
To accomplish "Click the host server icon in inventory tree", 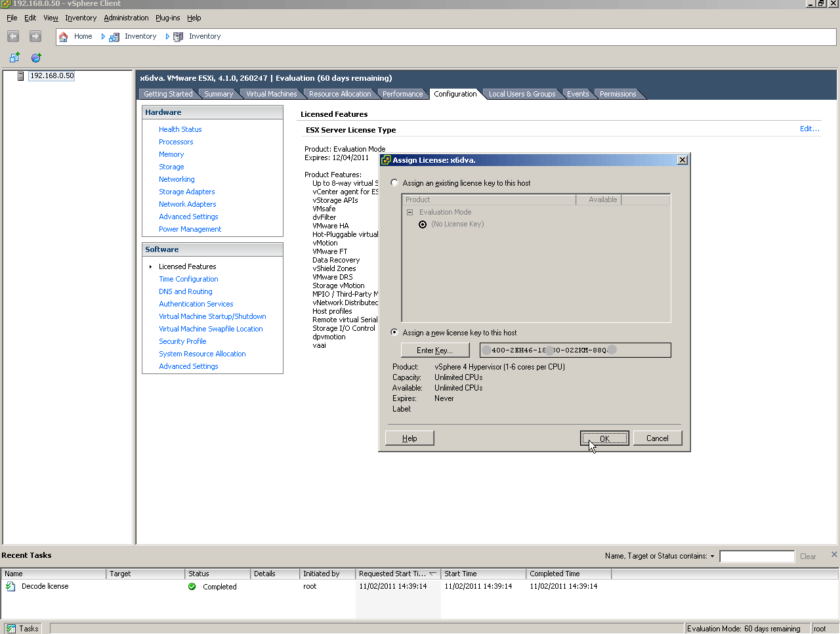I will [x=20, y=76].
